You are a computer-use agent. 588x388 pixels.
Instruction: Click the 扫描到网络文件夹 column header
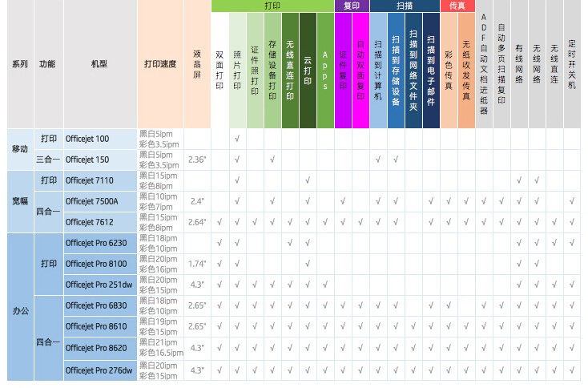tap(413, 71)
